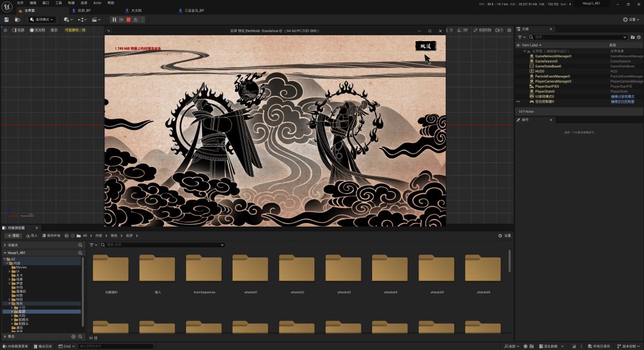Expand the UI folder in tree

10,271
